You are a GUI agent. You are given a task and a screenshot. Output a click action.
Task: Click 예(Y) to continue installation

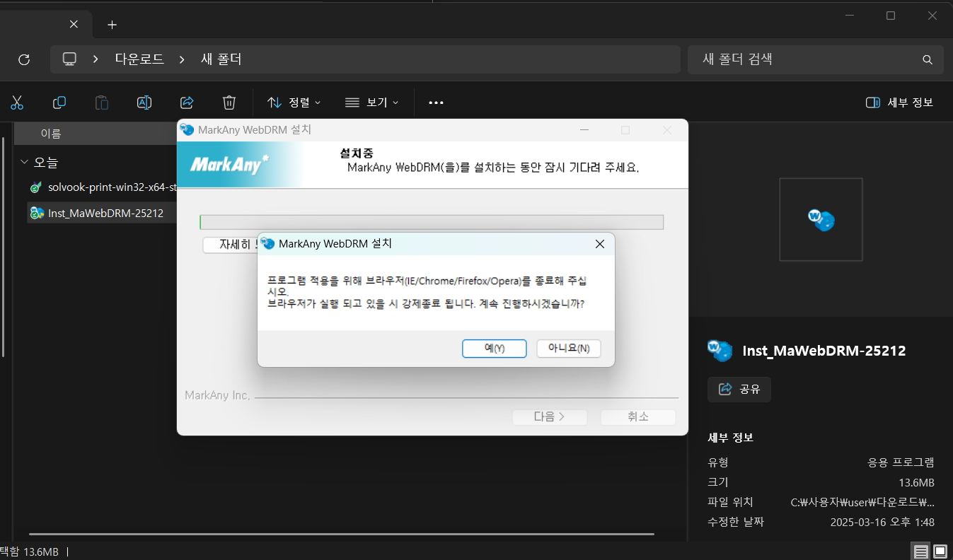[x=495, y=349]
